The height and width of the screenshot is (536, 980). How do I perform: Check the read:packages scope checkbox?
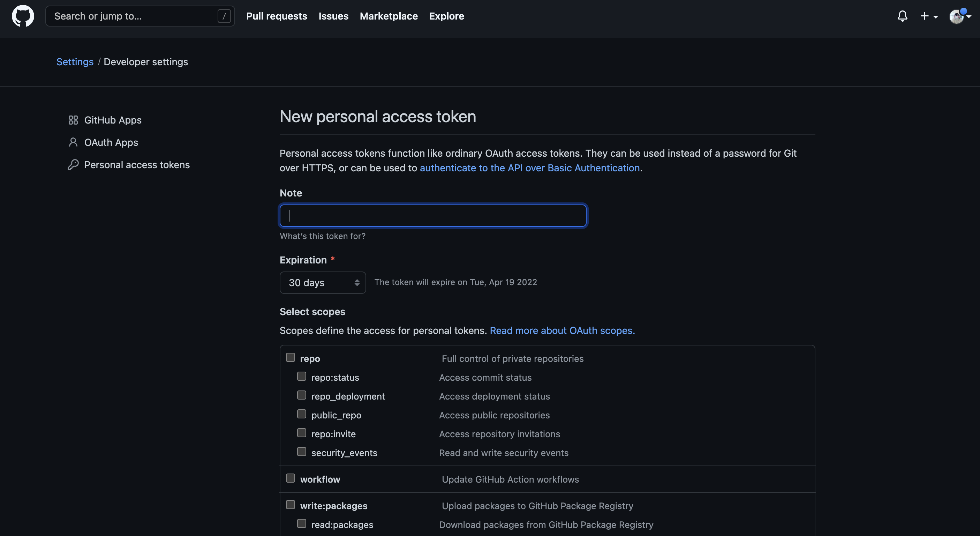coord(302,524)
